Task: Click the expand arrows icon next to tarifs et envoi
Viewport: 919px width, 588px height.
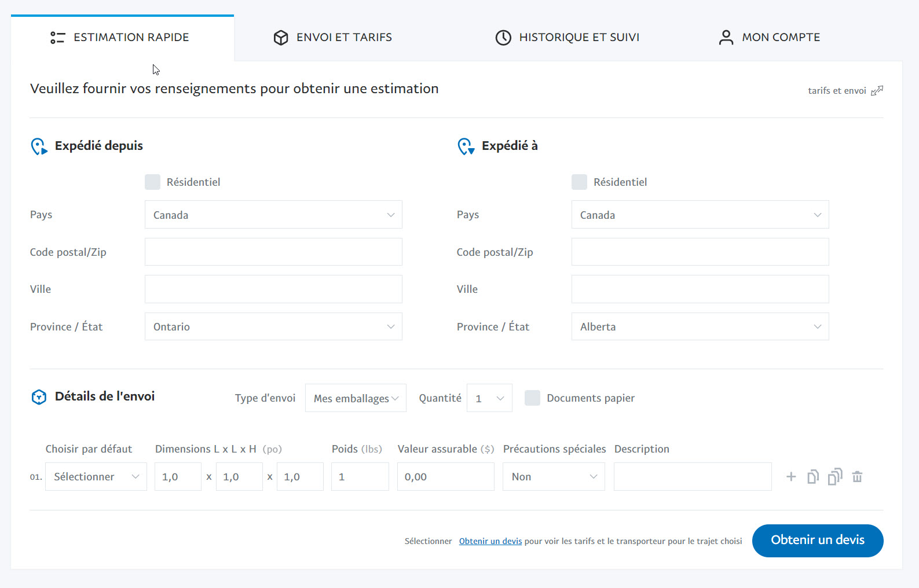Action: pos(877,90)
